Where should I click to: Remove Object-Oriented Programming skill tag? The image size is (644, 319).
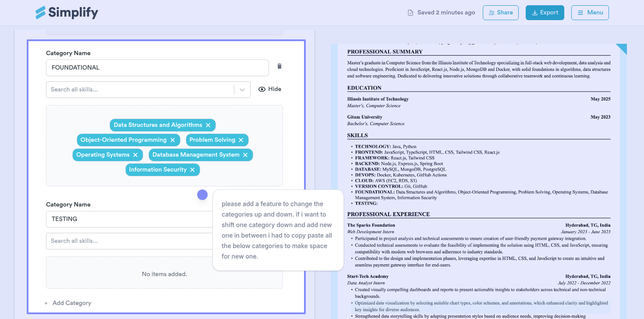(173, 140)
